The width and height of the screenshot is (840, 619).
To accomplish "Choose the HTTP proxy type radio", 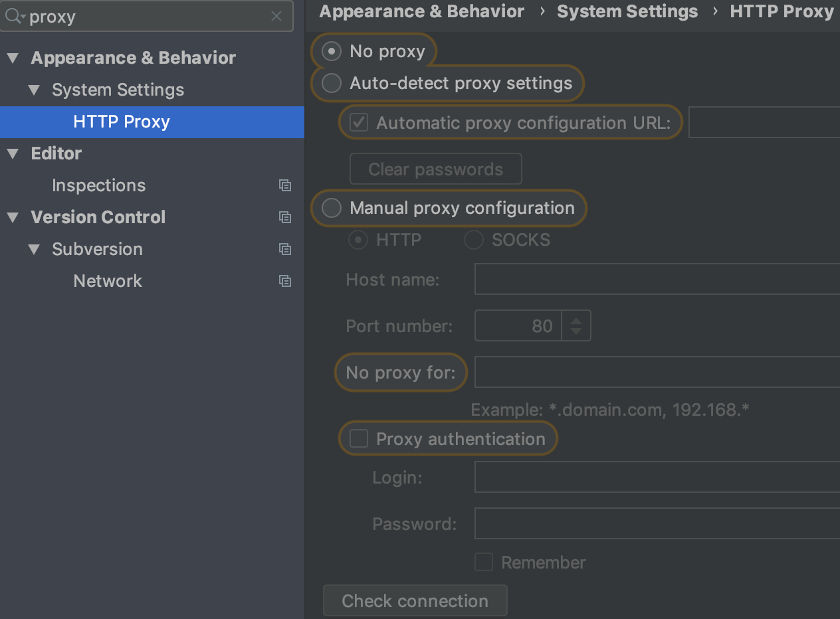I will [x=358, y=240].
